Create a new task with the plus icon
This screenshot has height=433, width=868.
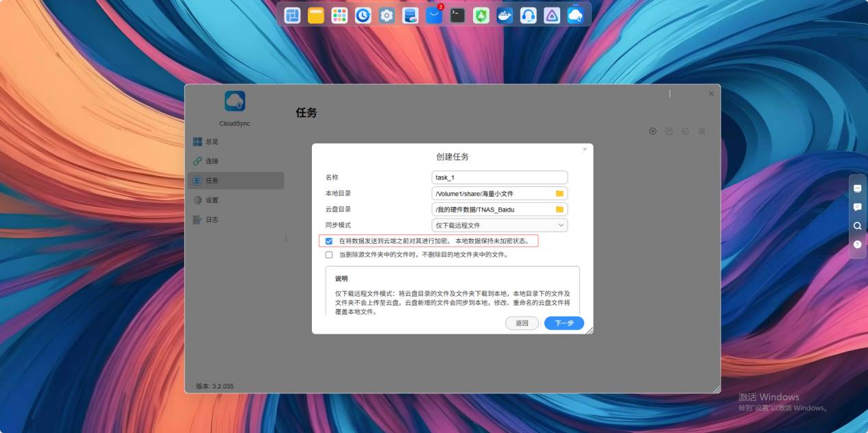pos(653,131)
